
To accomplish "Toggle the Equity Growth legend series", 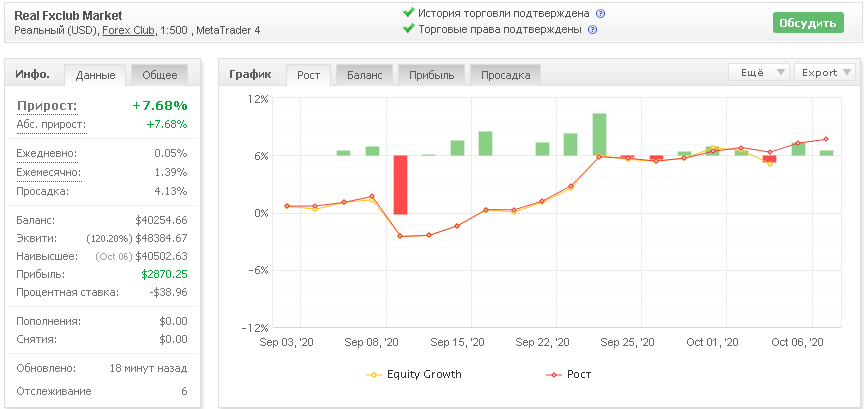I will 414,374.
